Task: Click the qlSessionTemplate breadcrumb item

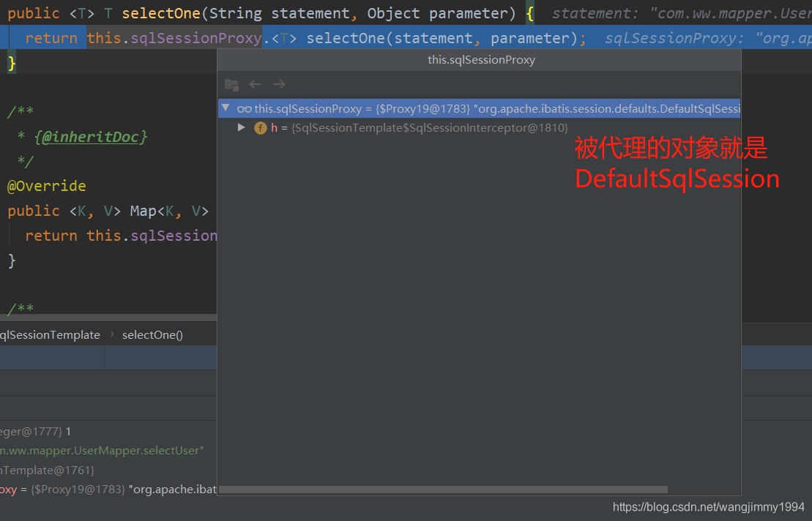Action: click(x=50, y=334)
